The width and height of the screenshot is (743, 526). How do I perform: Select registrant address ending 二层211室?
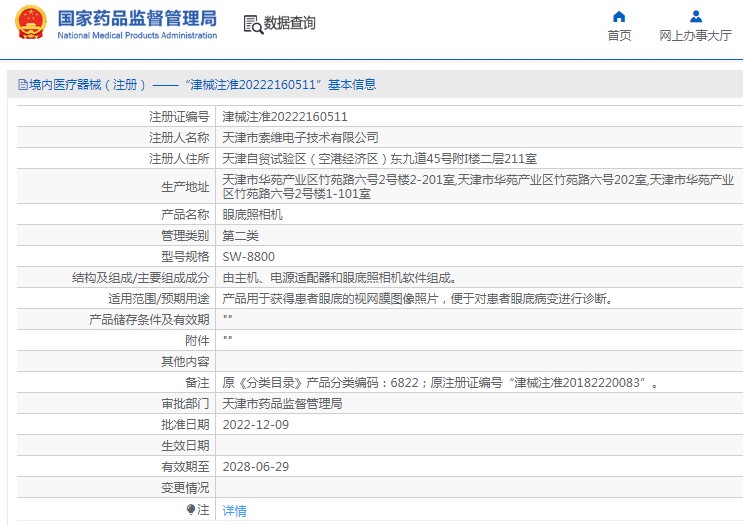[x=380, y=159]
